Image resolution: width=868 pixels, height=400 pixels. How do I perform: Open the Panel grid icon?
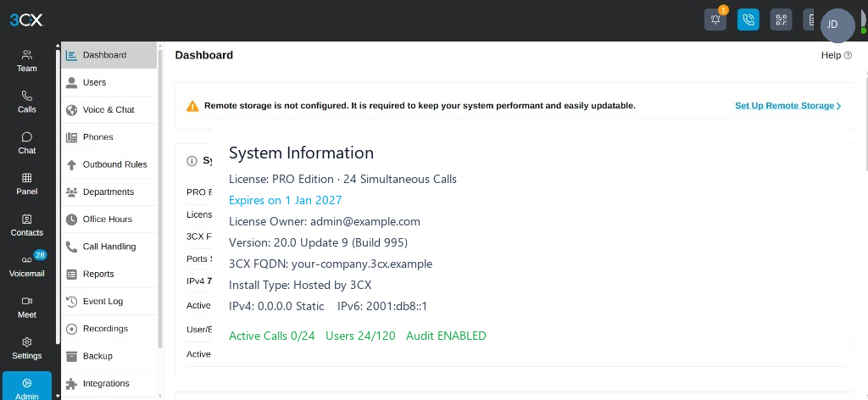tap(26, 184)
